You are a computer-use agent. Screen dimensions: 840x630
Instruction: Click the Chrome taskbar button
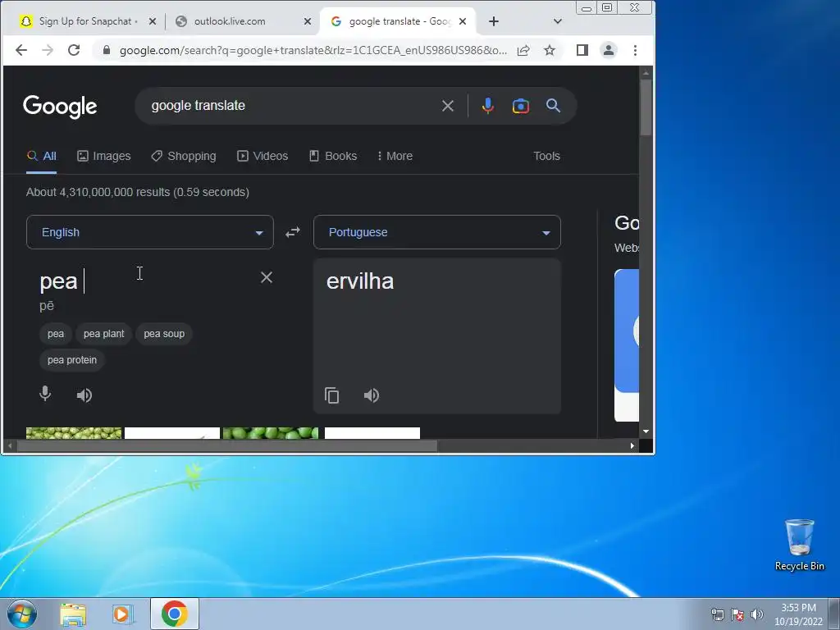175,614
